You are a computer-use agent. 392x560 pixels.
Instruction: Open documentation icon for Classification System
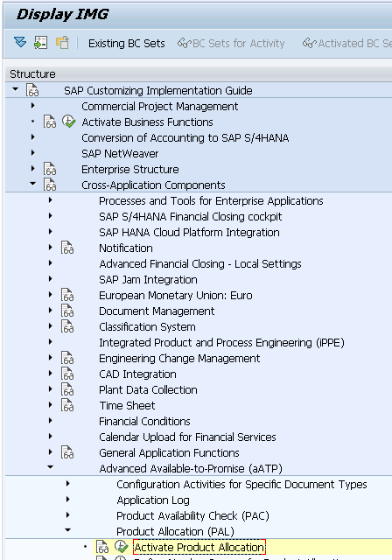coord(67,326)
